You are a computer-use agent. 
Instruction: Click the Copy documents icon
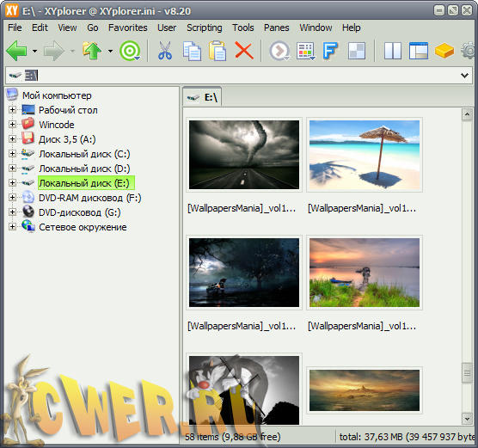pyautogui.click(x=192, y=51)
